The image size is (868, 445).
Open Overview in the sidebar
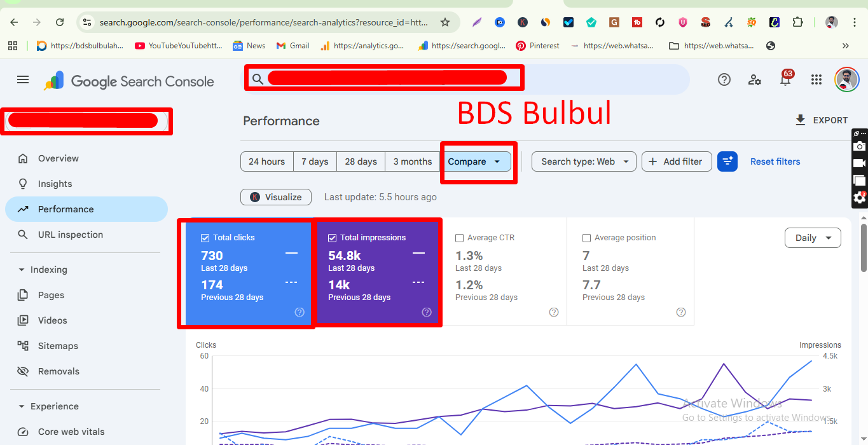click(86, 158)
